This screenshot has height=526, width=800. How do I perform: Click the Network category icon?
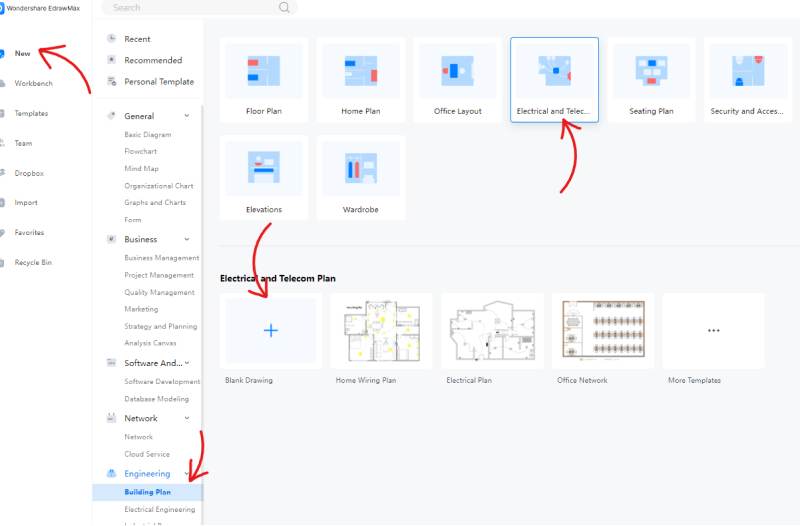[111, 418]
